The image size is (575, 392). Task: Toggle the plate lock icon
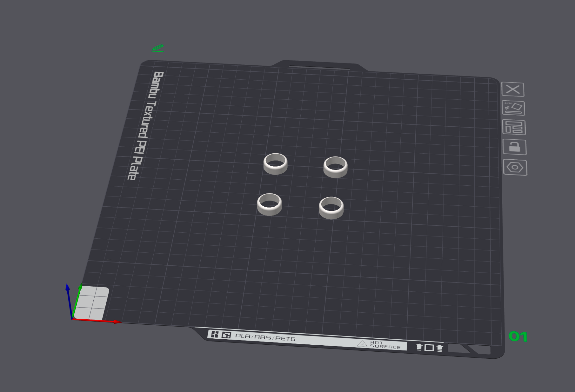point(515,147)
